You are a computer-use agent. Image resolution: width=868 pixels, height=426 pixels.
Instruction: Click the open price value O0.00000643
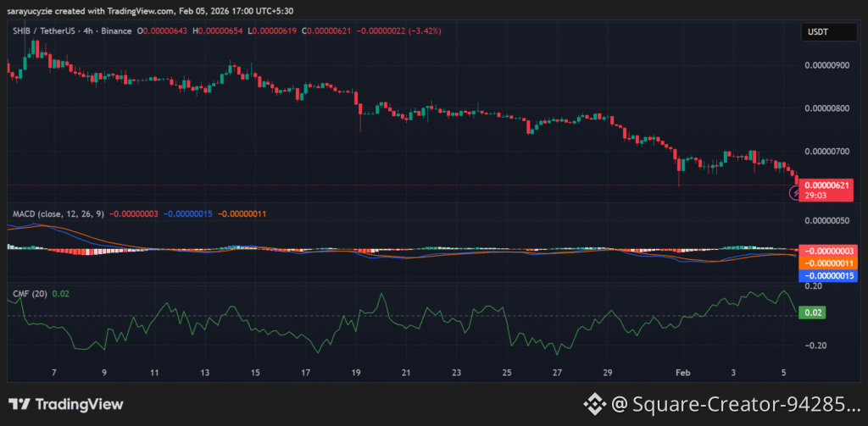click(162, 31)
